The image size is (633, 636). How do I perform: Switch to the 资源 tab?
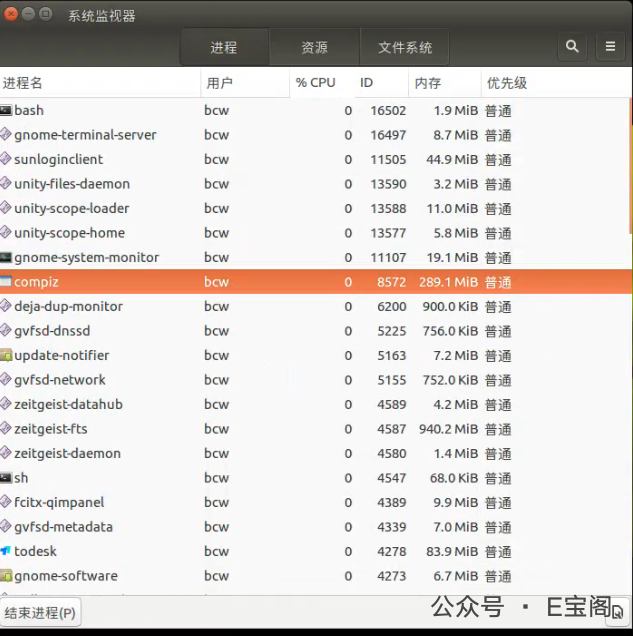pyautogui.click(x=314, y=47)
